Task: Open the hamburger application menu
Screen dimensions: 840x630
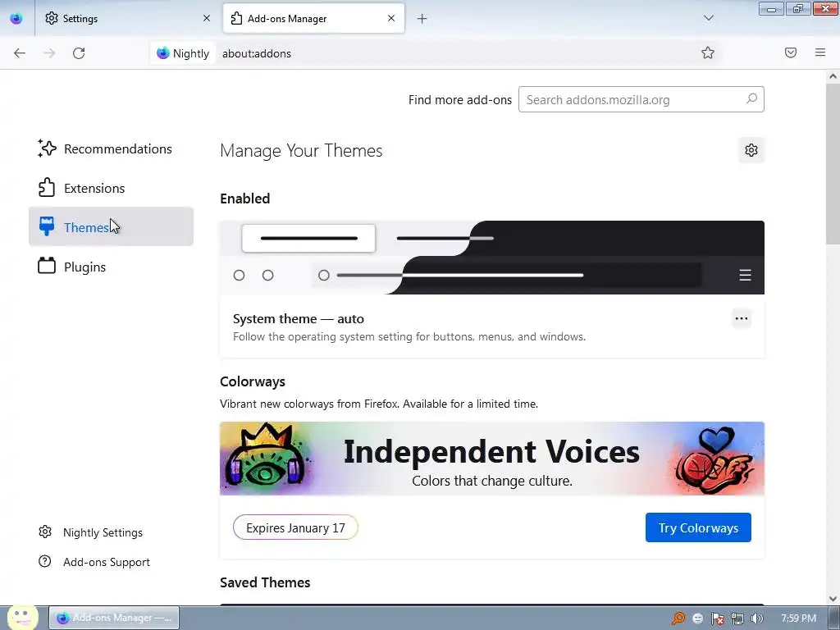Action: click(x=820, y=52)
